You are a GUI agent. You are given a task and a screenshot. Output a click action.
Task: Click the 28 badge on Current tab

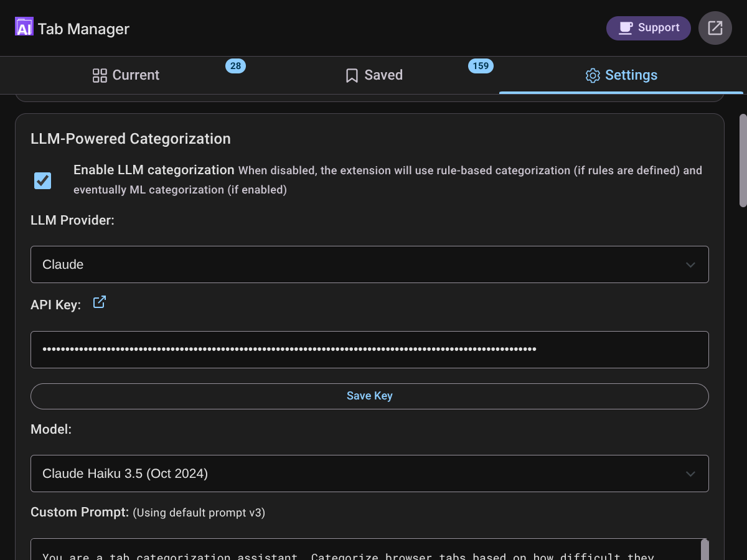(x=235, y=66)
